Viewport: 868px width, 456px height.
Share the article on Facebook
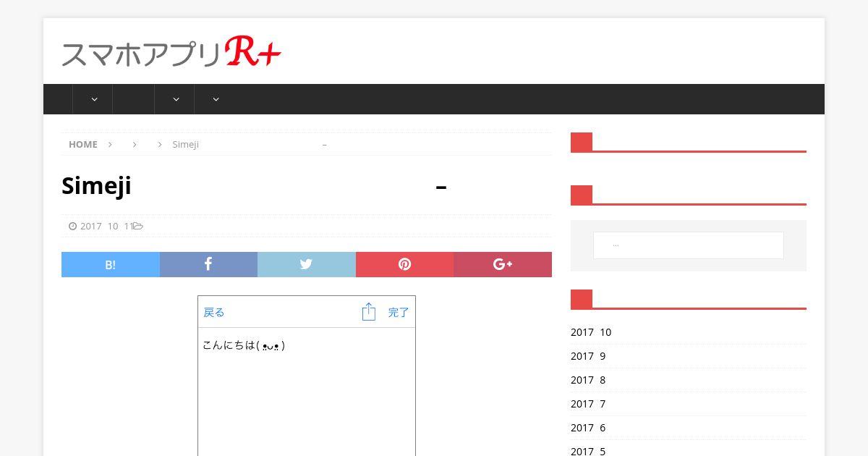208,264
